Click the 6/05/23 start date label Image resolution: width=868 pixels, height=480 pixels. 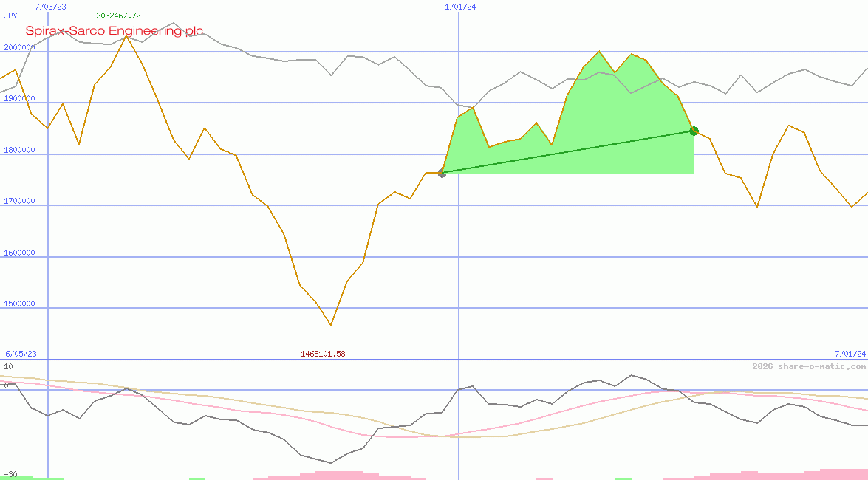(x=21, y=354)
